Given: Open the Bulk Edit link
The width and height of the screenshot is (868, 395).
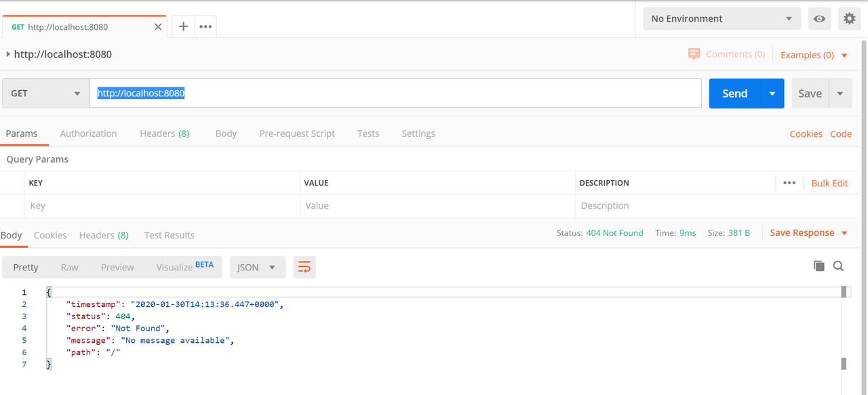Looking at the screenshot, I should click(829, 183).
